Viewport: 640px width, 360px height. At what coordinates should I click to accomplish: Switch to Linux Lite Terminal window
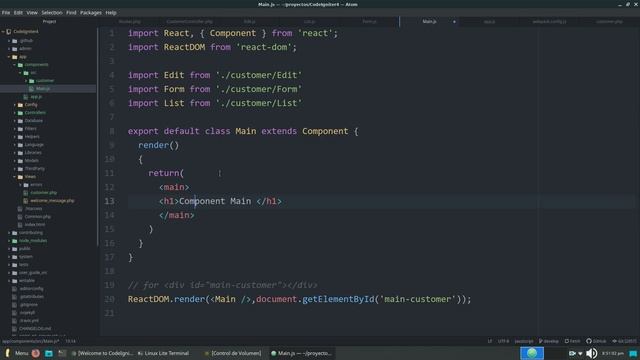click(163, 353)
